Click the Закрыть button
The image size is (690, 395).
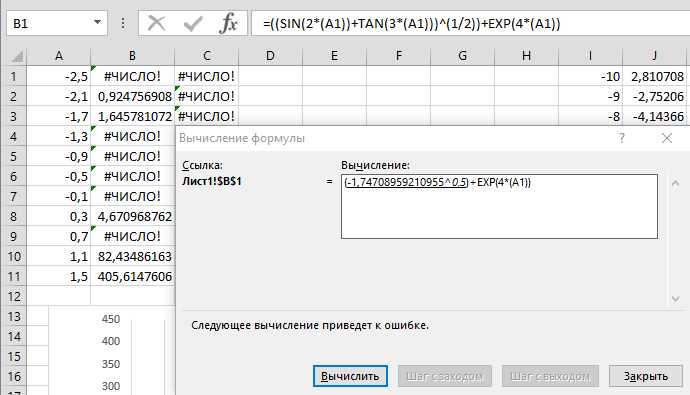646,376
